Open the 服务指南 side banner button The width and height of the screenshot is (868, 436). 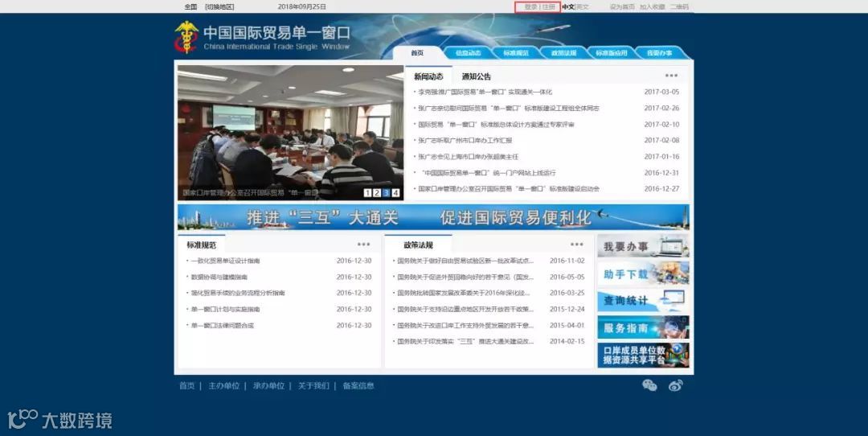(x=643, y=327)
